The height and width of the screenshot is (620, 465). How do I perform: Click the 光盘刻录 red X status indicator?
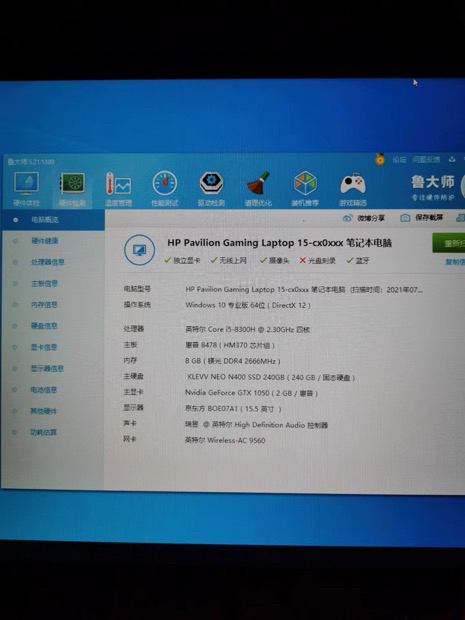(318, 261)
